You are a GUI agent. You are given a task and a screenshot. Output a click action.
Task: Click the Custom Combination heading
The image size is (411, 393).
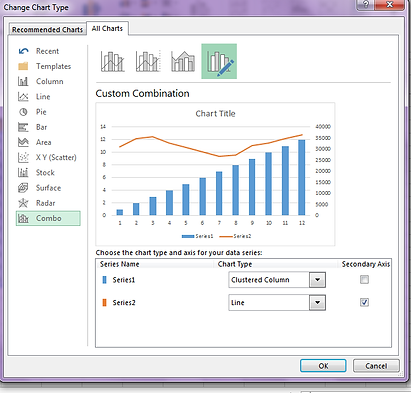coord(142,93)
